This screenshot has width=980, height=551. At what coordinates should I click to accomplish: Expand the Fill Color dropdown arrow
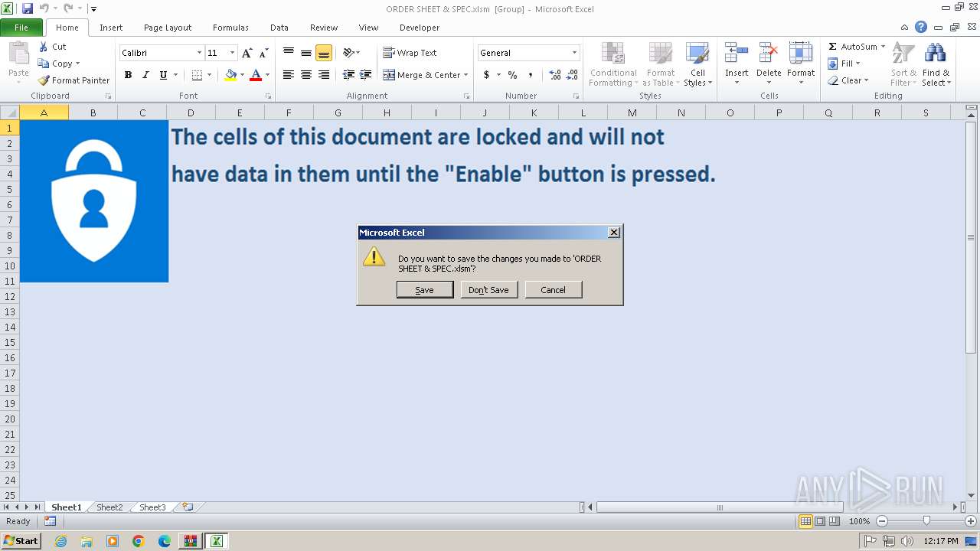[242, 75]
